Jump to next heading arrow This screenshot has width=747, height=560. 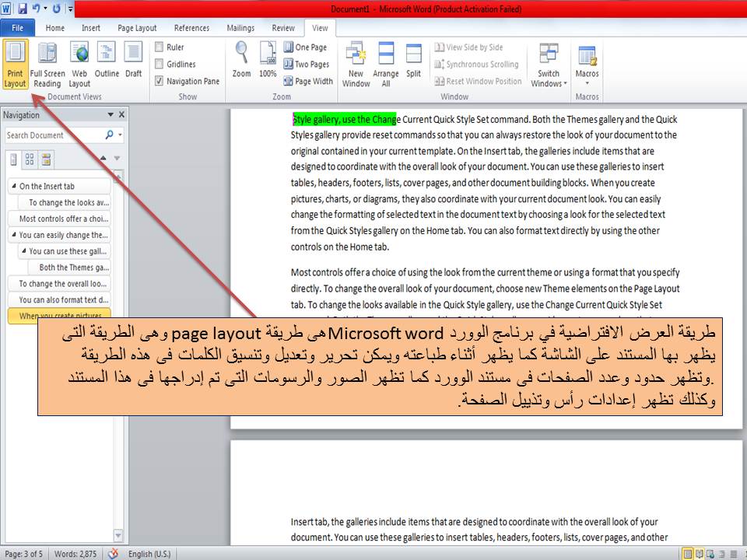click(x=117, y=158)
